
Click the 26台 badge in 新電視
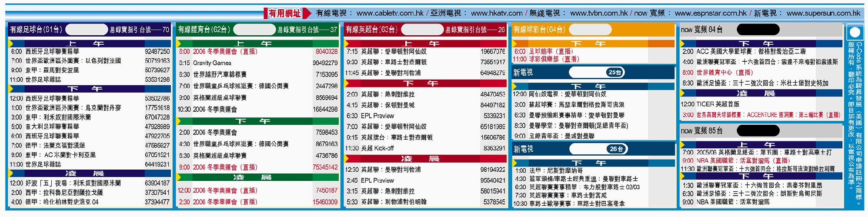[616, 149]
